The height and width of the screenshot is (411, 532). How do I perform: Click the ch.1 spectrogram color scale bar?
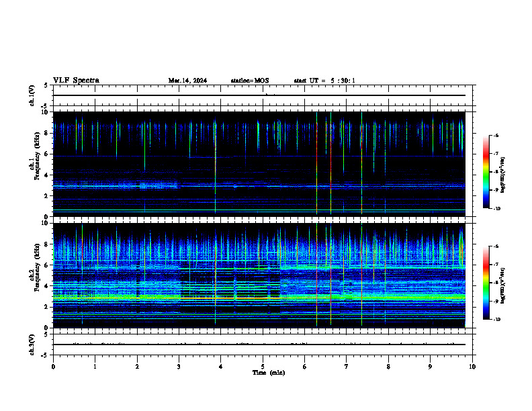pos(486,172)
